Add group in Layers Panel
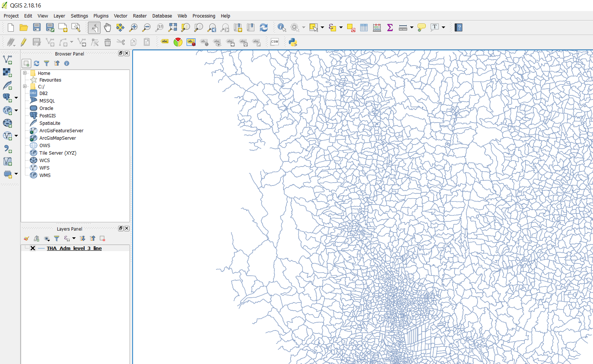 click(37, 238)
